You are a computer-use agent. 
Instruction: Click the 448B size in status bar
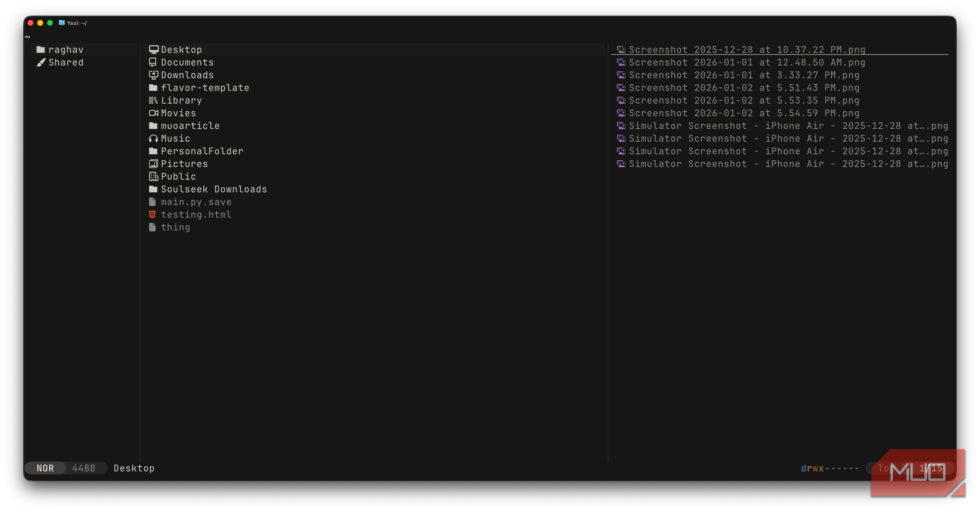pyautogui.click(x=84, y=468)
